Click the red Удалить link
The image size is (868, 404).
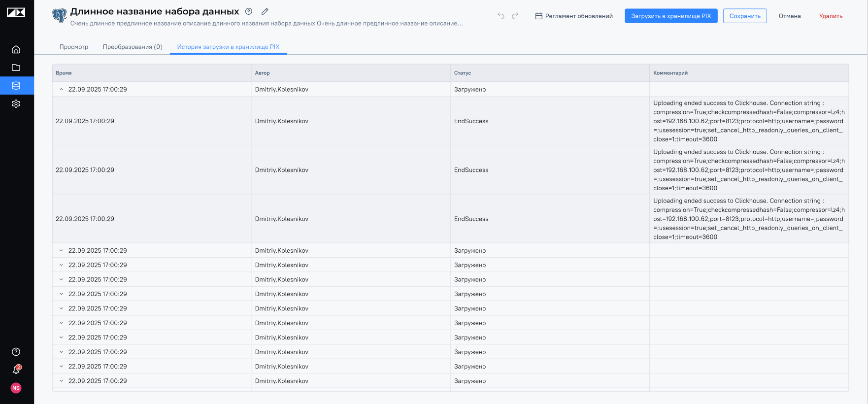[x=831, y=16]
